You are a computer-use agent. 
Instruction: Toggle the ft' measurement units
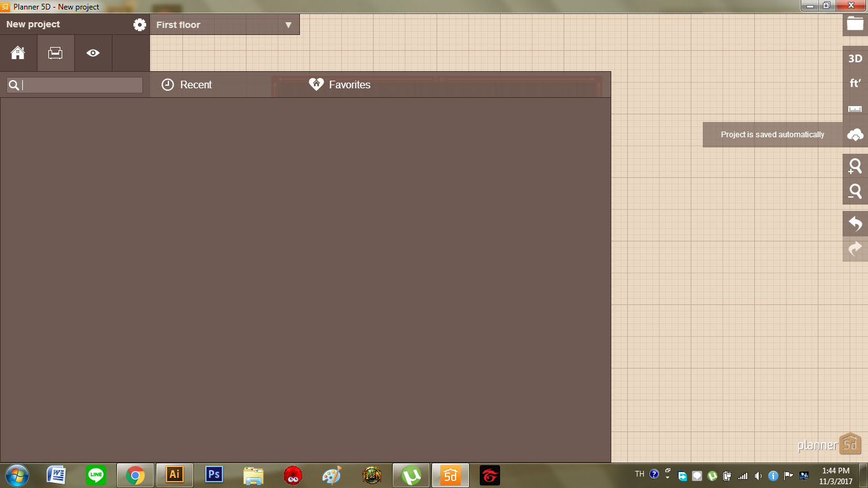(x=855, y=83)
